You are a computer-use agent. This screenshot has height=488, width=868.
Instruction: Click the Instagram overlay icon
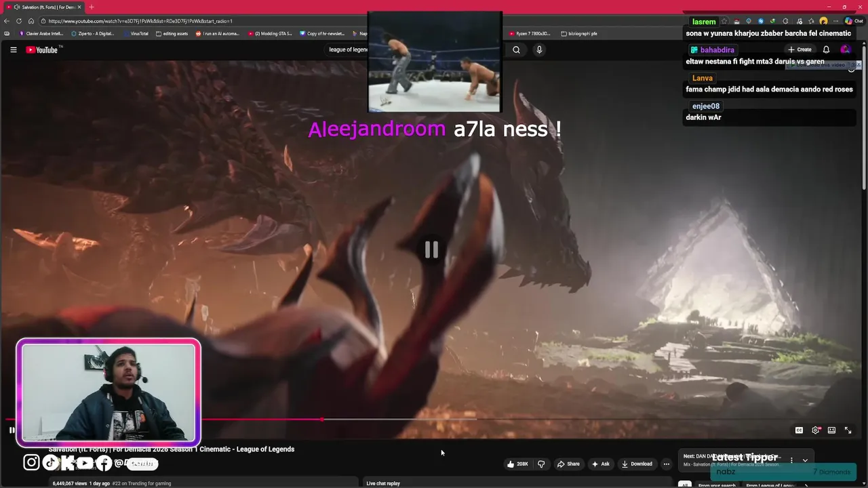31,463
